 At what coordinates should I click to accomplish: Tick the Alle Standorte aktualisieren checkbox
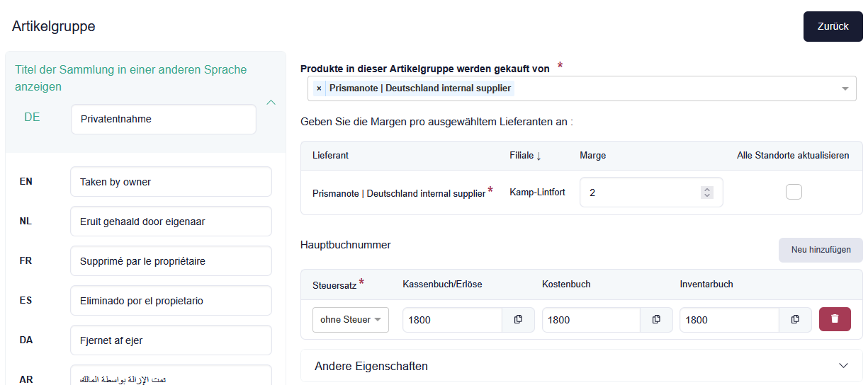[x=794, y=192]
